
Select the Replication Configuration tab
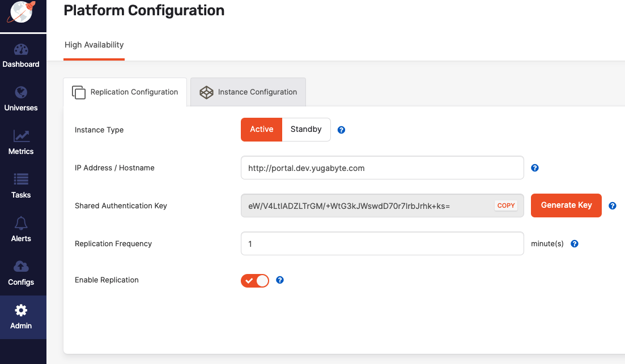[125, 92]
